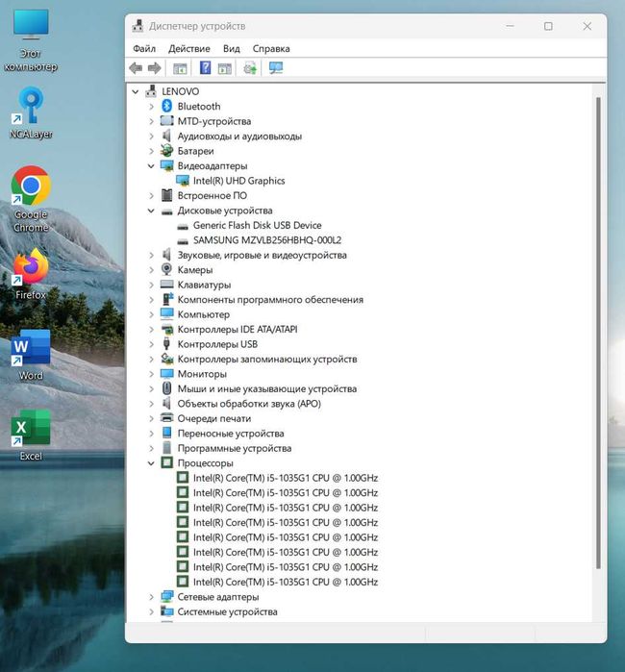Select the Excel desktop shortcut

click(31, 436)
